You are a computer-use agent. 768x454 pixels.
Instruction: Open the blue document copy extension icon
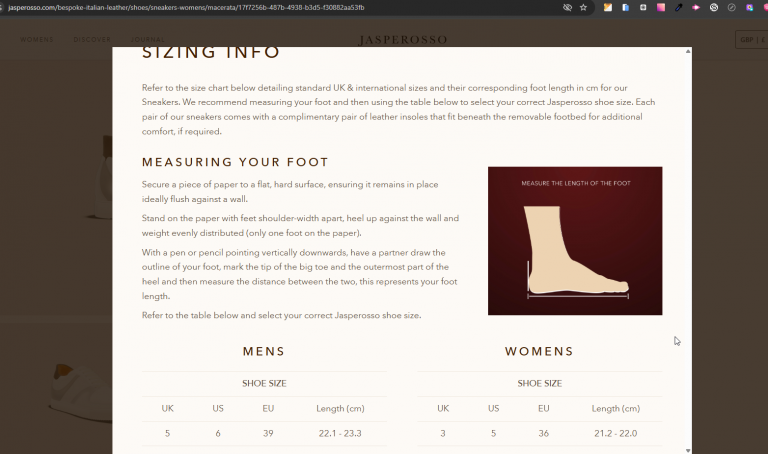[625, 7]
